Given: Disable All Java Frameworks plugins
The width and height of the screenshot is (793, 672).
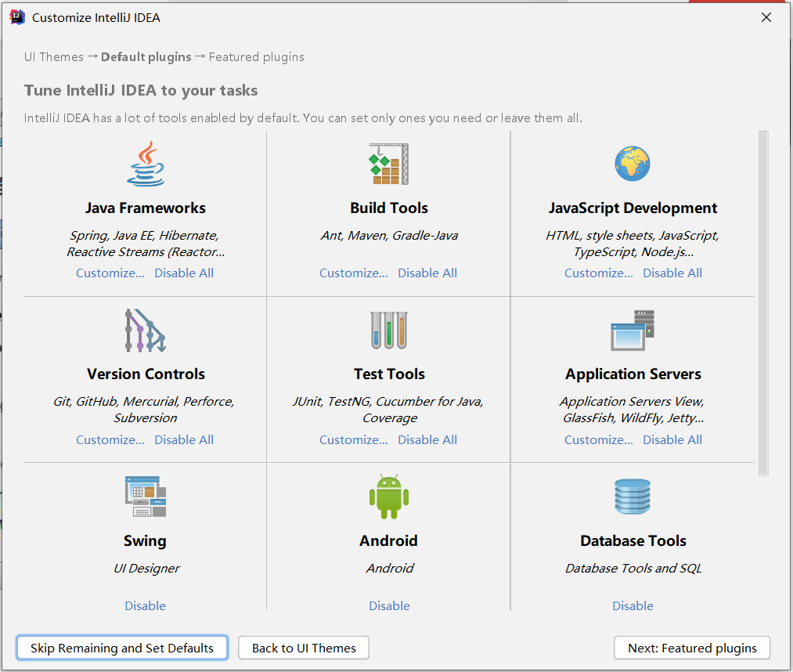Looking at the screenshot, I should click(x=184, y=273).
